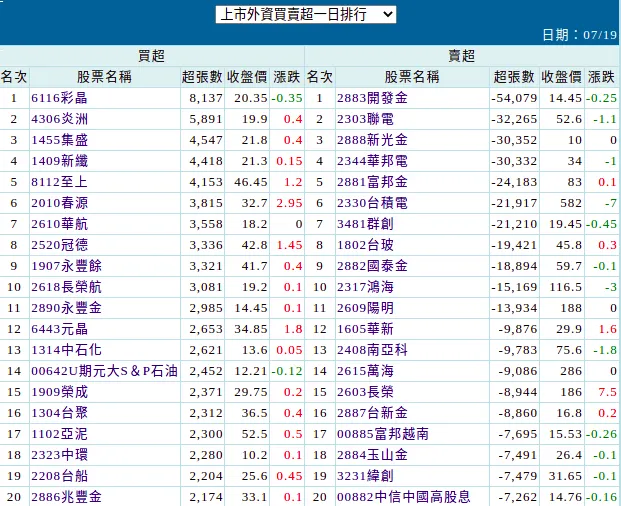Open the 1304台聚 stock link
This screenshot has width=621, height=506.
[x=59, y=413]
